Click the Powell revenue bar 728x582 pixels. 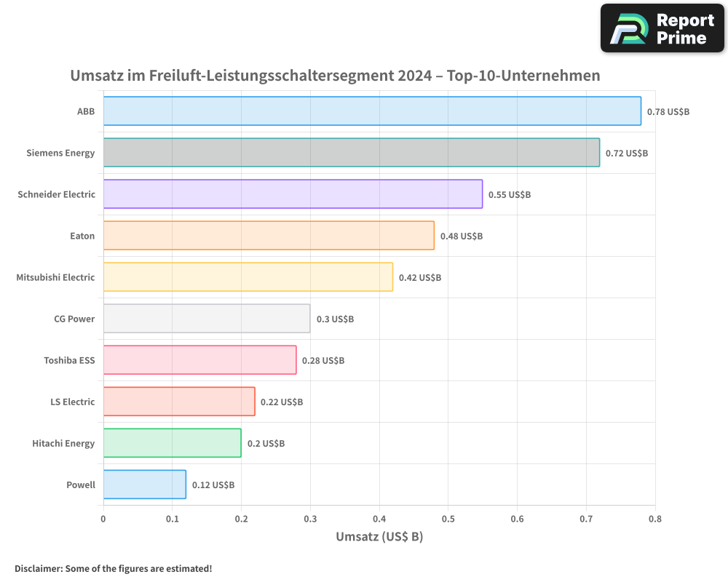point(142,485)
